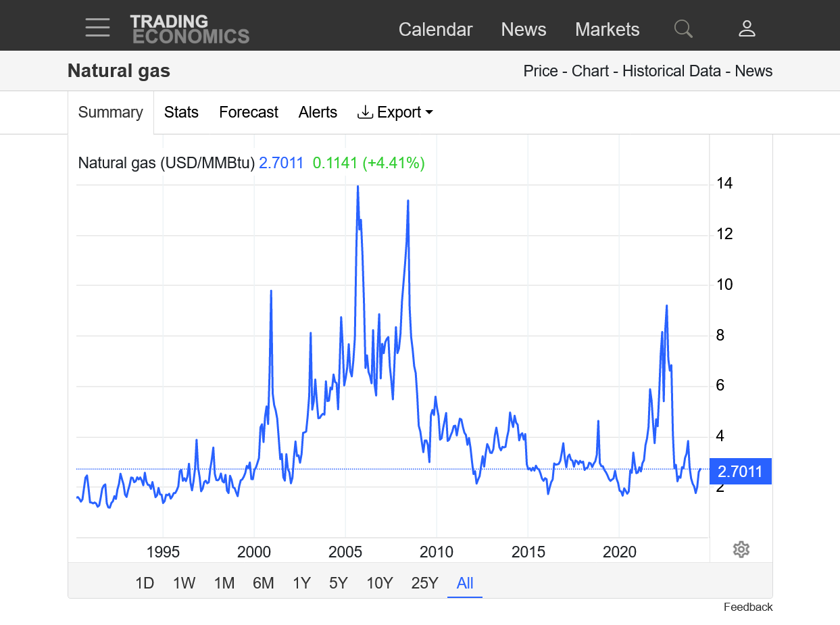840x625 pixels.
Task: Set chart range to 1Y
Action: coord(301,583)
